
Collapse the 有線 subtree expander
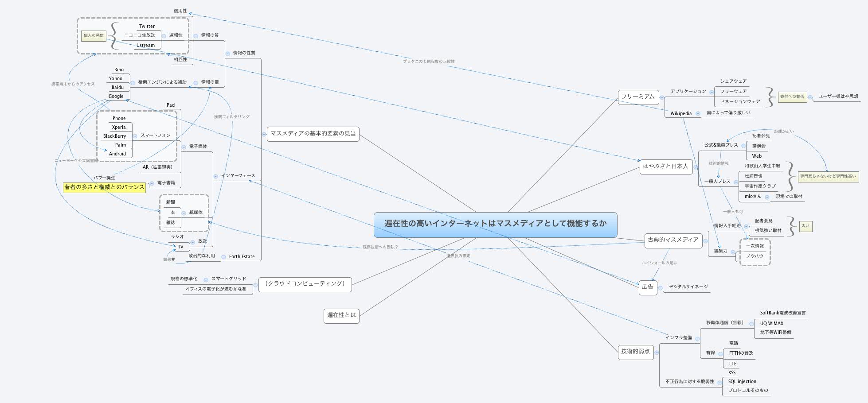pyautogui.click(x=720, y=354)
